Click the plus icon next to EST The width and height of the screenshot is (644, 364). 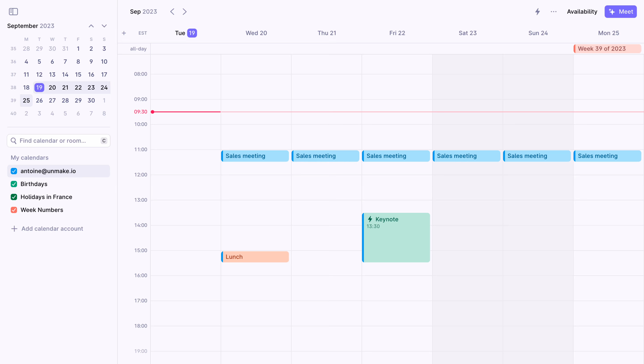click(124, 33)
